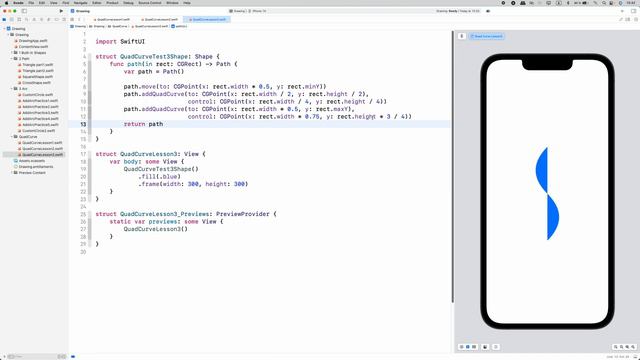Toggle the navigator sidebar panel
The height and width of the screenshot is (360, 640).
pos(24,11)
